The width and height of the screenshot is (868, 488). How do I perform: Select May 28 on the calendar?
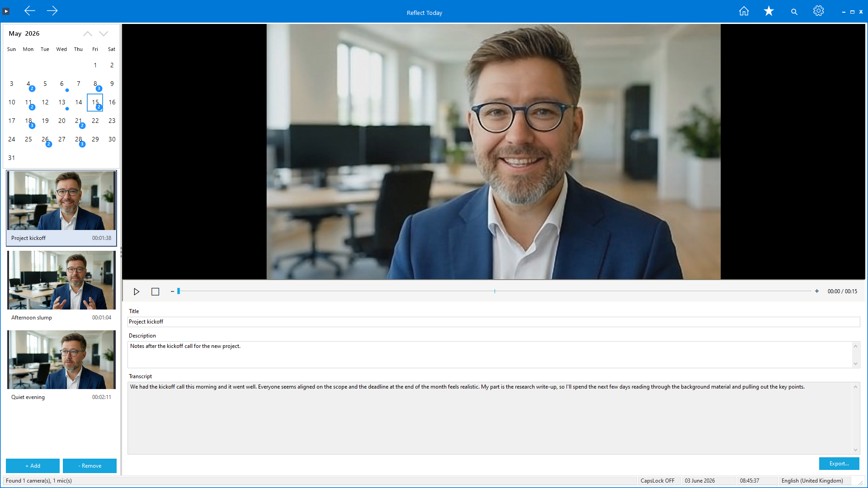[x=78, y=140]
